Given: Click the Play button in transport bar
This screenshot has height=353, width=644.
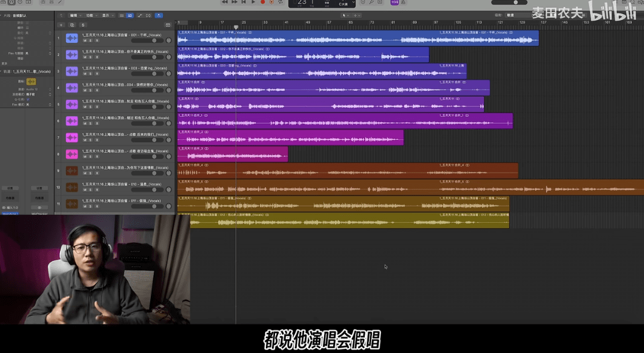Looking at the screenshot, I should coord(253,2).
